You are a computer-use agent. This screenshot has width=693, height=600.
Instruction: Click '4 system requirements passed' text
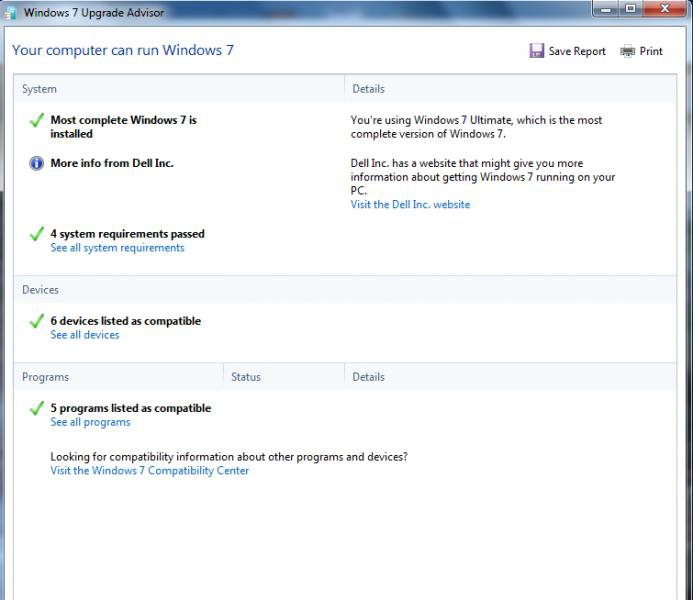[127, 234]
